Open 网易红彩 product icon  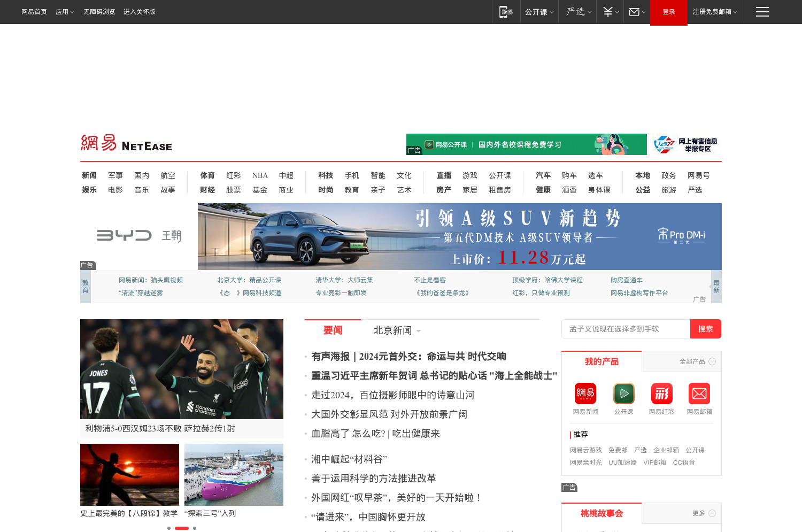coord(661,394)
